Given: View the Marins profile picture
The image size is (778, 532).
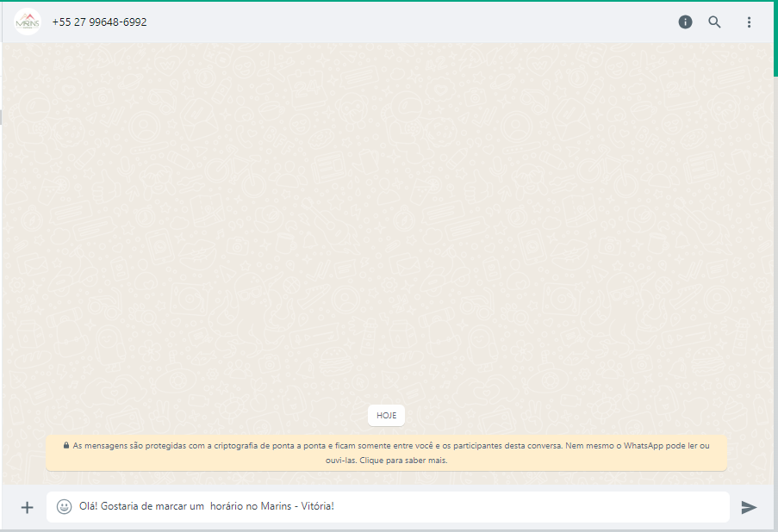Looking at the screenshot, I should coord(28,22).
